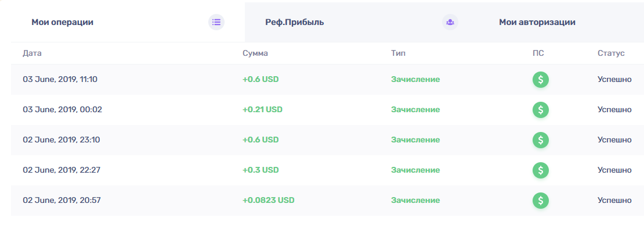Click Зачисление in the 02 June 22:27 row
Image resolution: width=644 pixels, height=225 pixels.
(415, 170)
